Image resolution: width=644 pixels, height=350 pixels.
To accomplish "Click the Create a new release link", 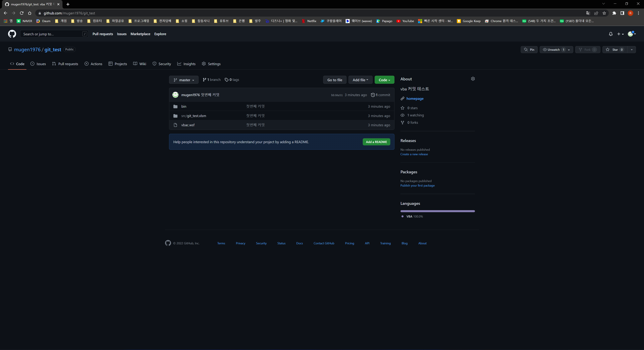I will [x=414, y=154].
